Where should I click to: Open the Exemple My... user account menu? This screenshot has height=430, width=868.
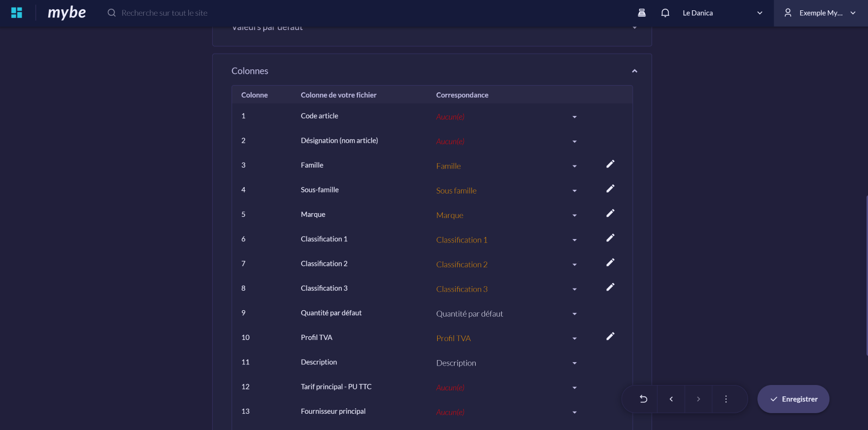(x=820, y=13)
